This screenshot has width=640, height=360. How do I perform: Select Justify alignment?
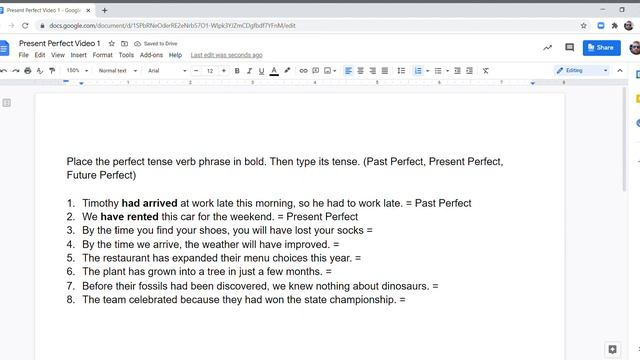tap(384, 71)
